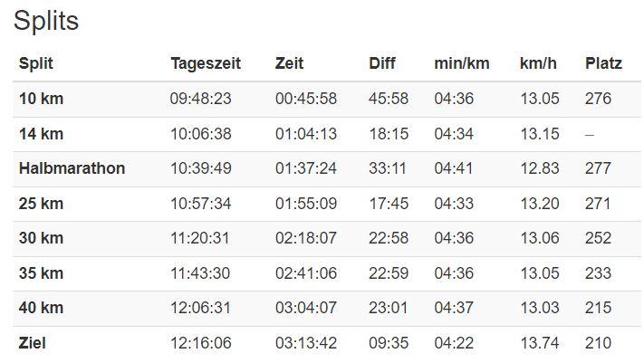Screen dimensions: 644x363
Task: Click the Zeit column header
Action: click(x=290, y=63)
